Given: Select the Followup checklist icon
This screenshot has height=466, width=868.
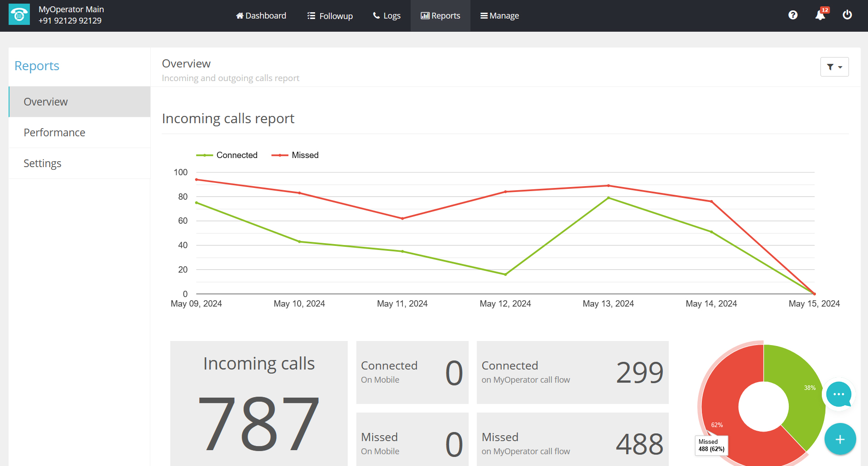Looking at the screenshot, I should click(x=311, y=15).
